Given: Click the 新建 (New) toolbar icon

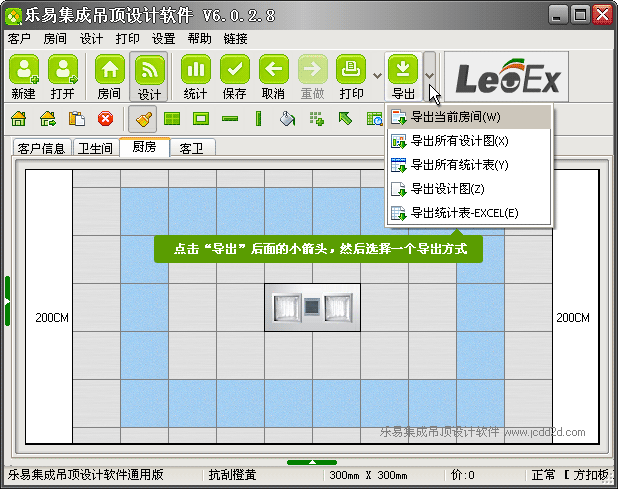Looking at the screenshot, I should pos(24,69).
